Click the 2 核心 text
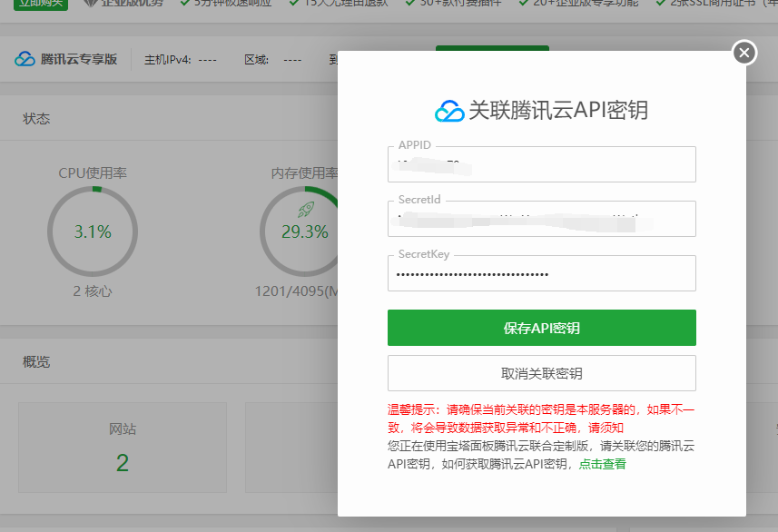 [93, 291]
